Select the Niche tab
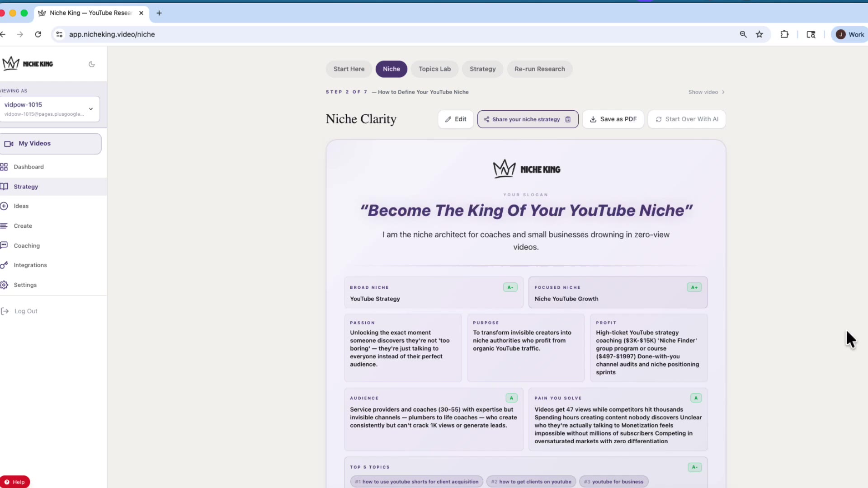868x488 pixels. tap(391, 69)
